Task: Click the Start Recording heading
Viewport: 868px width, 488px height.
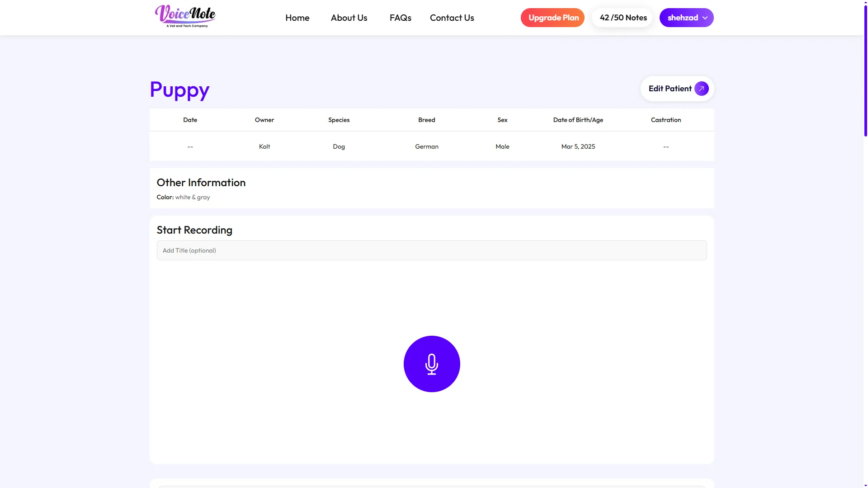Action: coord(194,230)
